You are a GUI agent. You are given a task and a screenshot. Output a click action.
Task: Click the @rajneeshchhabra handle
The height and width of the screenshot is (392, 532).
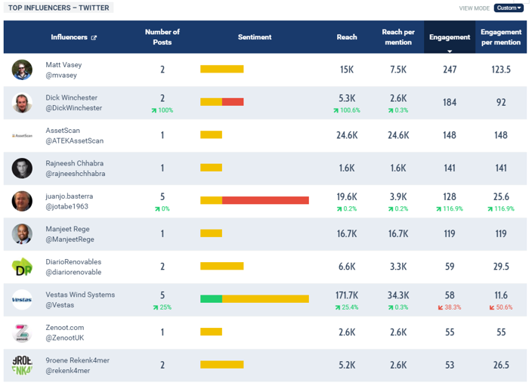pos(76,174)
